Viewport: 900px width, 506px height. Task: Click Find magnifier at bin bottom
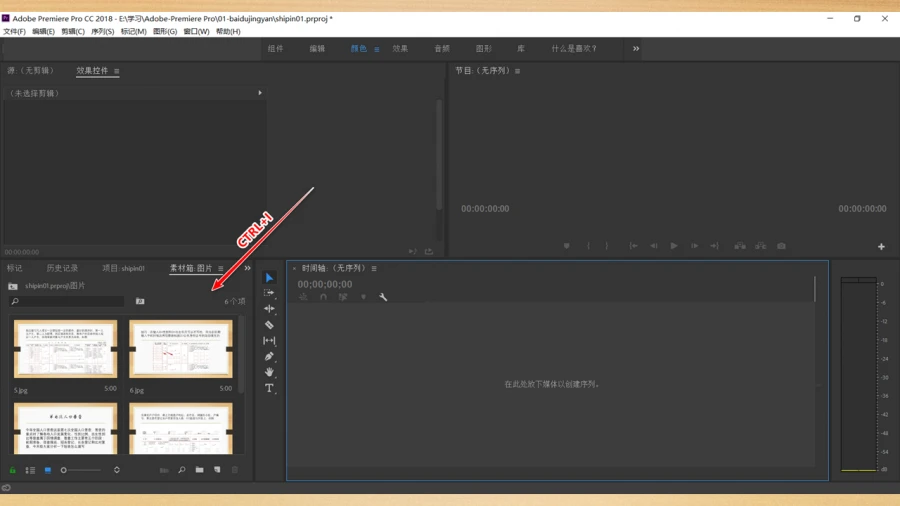click(182, 470)
